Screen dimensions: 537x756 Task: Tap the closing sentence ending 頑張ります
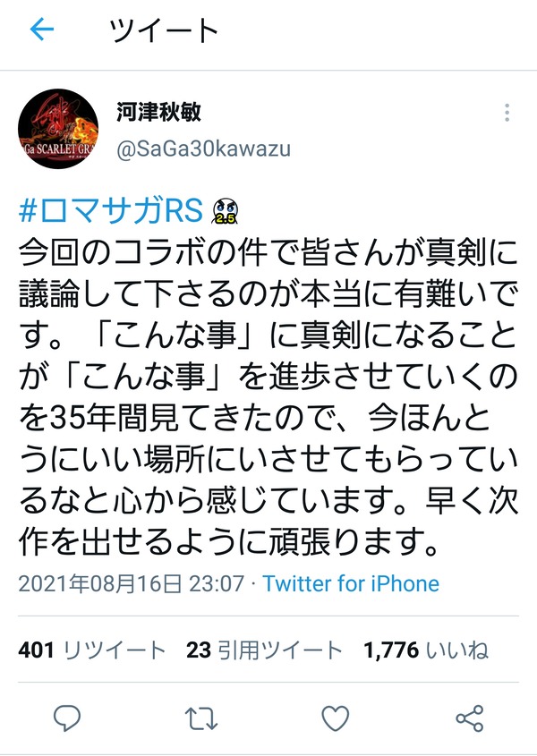(x=229, y=541)
